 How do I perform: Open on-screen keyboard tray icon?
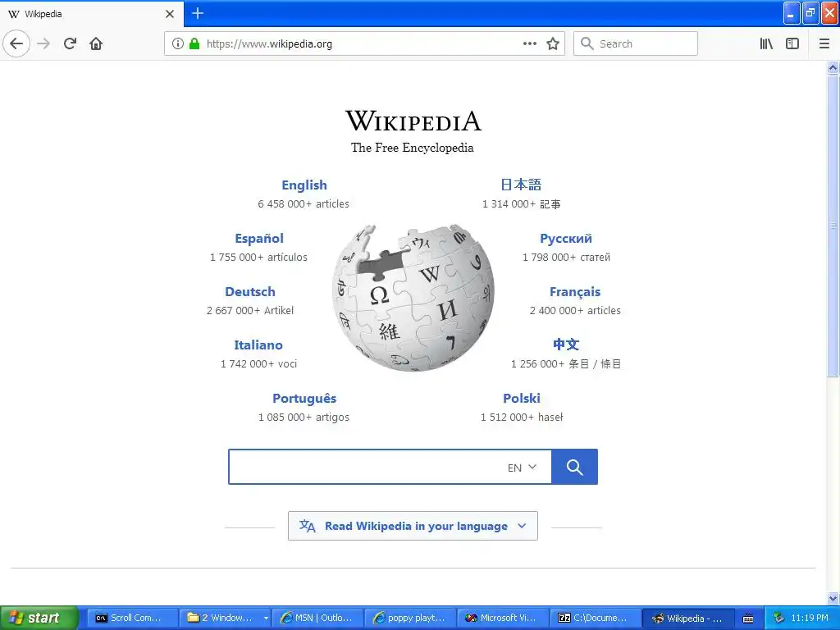click(748, 619)
